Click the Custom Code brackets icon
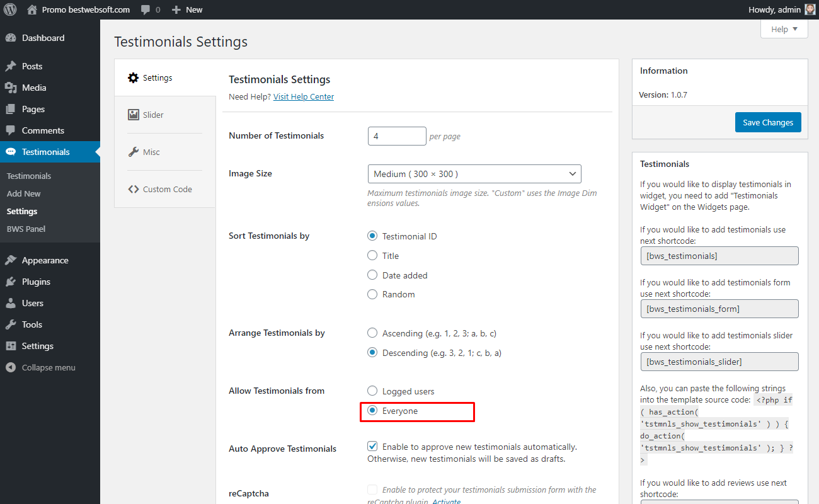 click(133, 189)
